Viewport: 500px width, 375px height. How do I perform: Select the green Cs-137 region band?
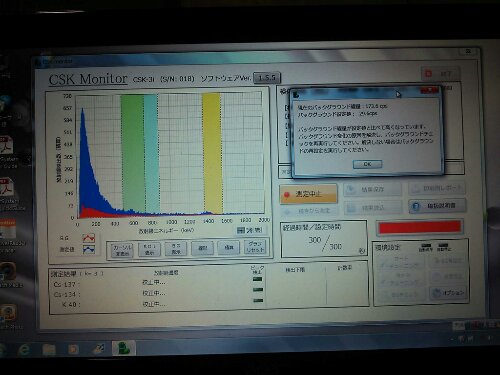[133, 153]
